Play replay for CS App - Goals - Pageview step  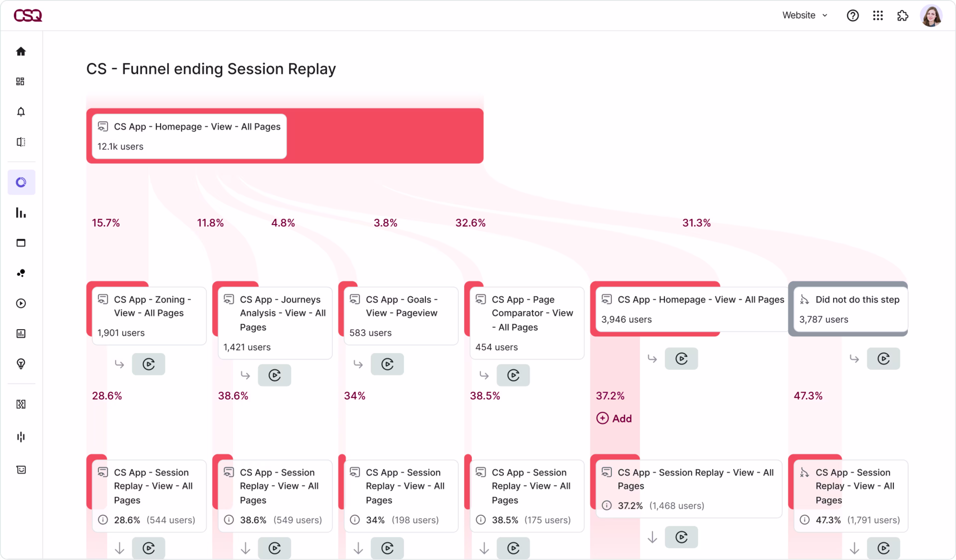(387, 364)
